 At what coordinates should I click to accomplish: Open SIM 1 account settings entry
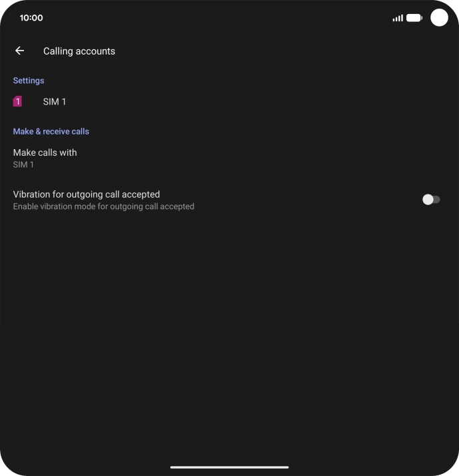coord(230,102)
